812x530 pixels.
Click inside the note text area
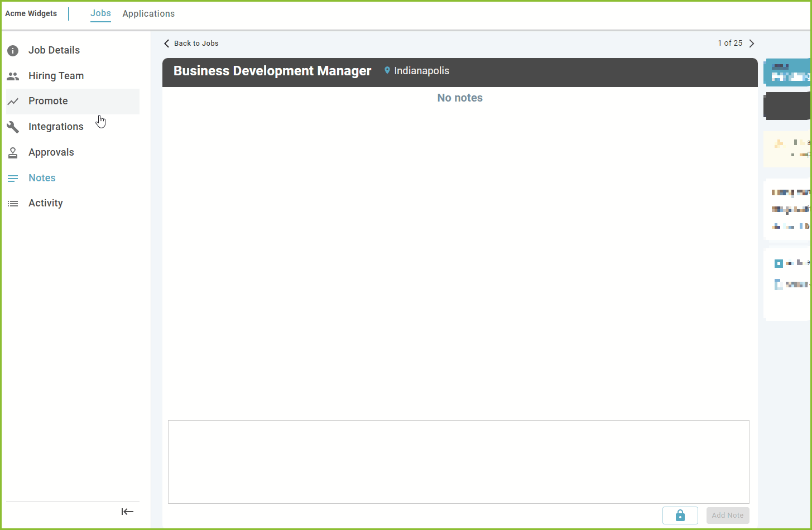tap(459, 462)
